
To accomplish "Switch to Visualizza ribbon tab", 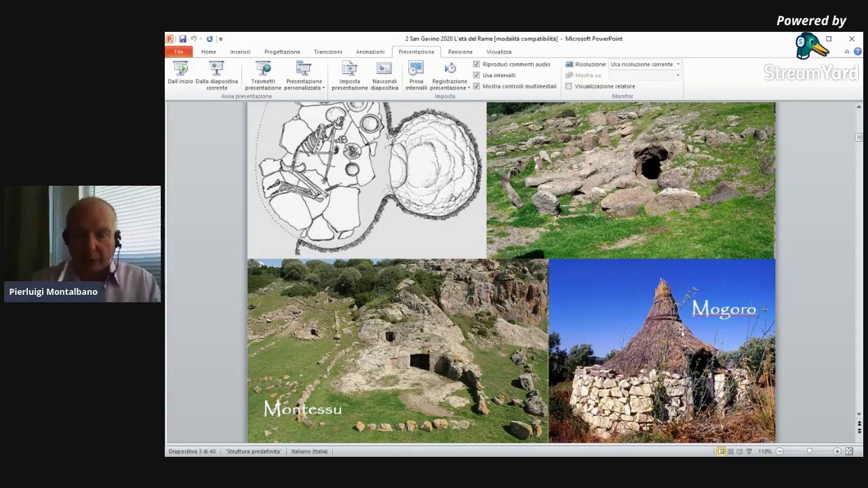I will (498, 52).
